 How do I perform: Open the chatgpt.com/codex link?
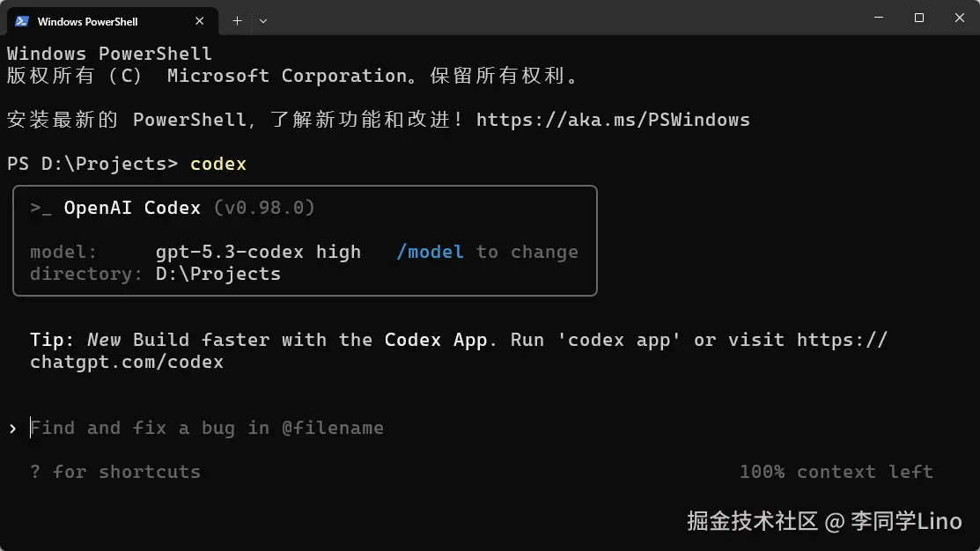pyautogui.click(x=127, y=362)
